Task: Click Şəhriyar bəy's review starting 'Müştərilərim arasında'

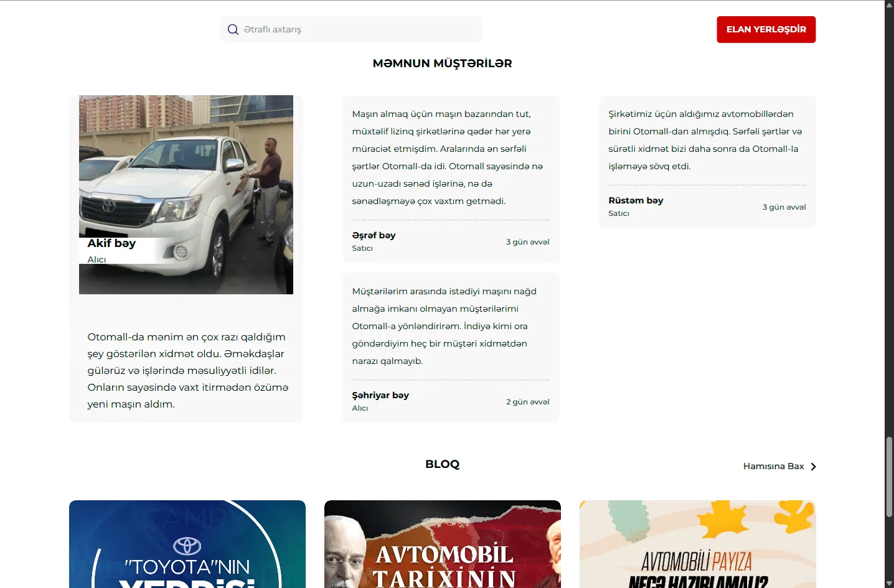Action: click(445, 326)
